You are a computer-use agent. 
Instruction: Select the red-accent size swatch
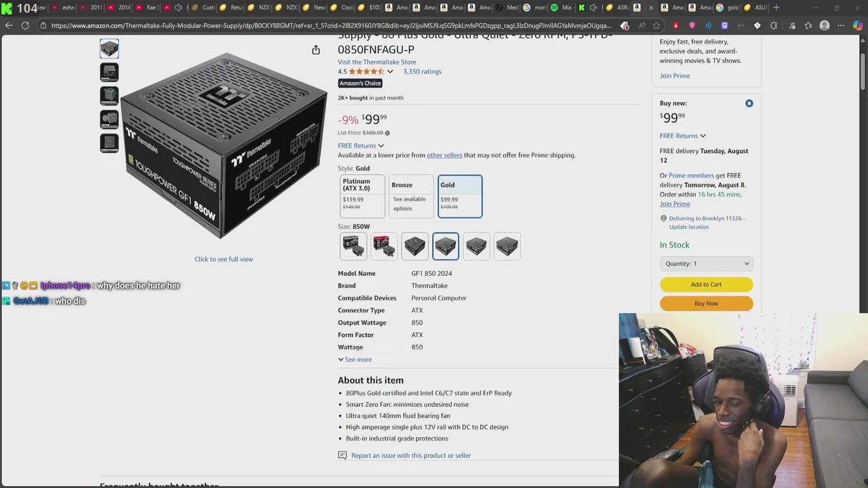(x=384, y=246)
